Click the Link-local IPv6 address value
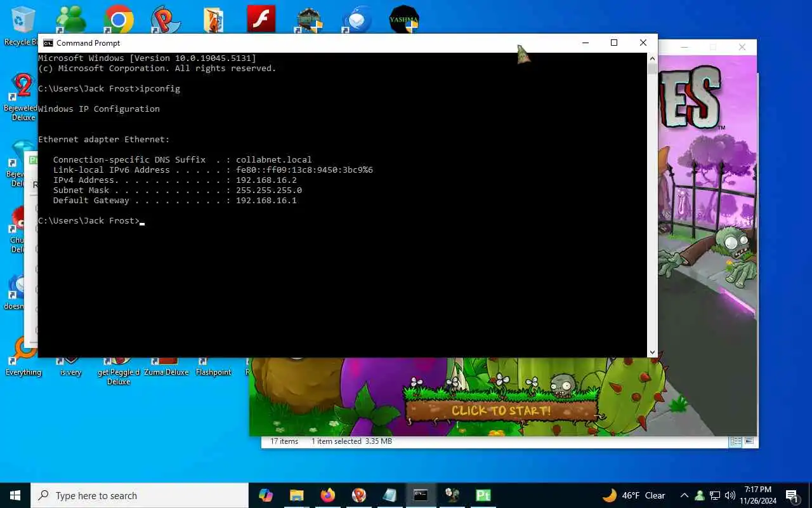 tap(304, 170)
